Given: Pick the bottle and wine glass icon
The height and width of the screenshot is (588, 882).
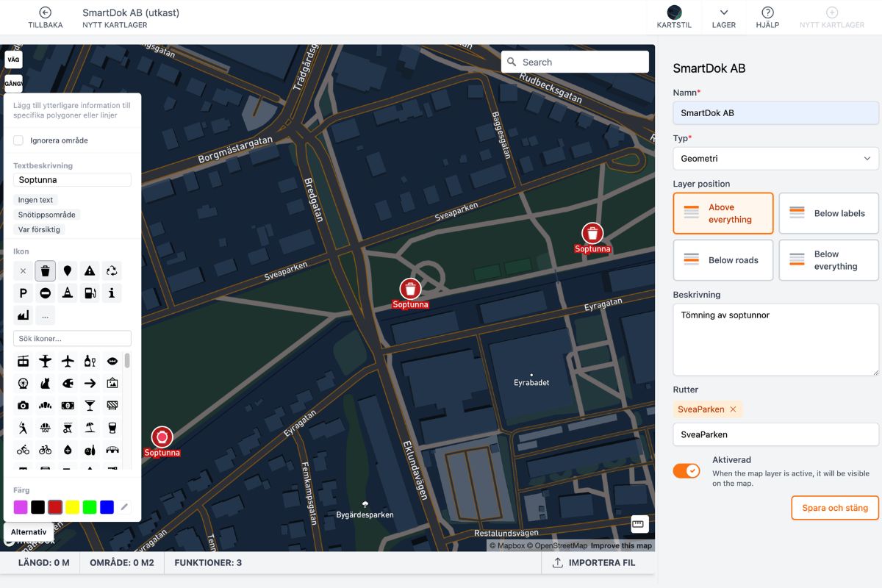Looking at the screenshot, I should (90, 361).
